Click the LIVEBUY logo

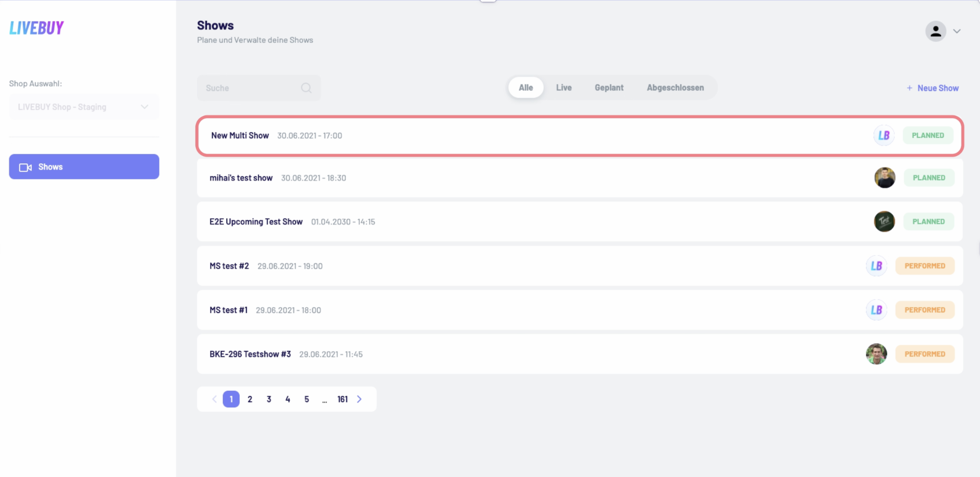click(x=37, y=28)
